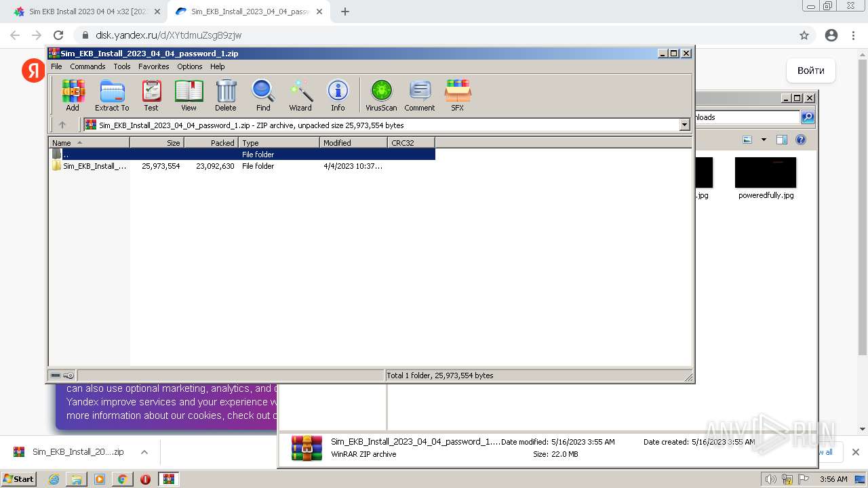Click the Explorer search input field
This screenshot has height=488, width=868.
point(747,117)
